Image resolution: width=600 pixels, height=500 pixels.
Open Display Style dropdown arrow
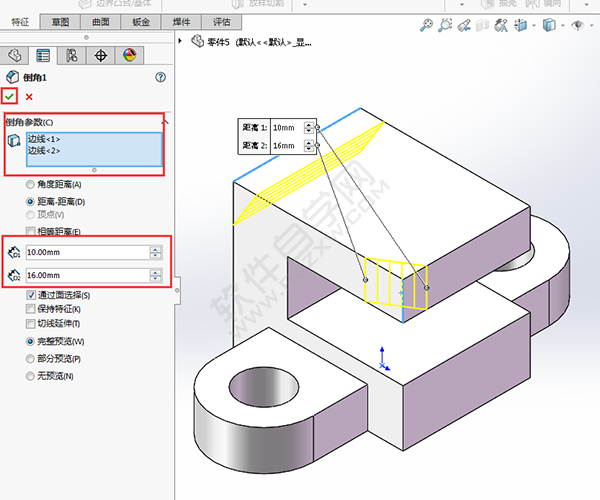coord(562,26)
